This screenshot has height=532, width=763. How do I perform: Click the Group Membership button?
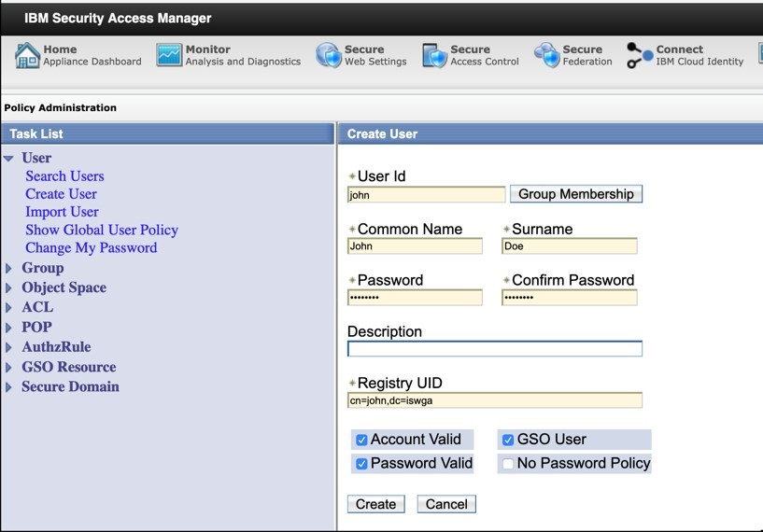[576, 194]
